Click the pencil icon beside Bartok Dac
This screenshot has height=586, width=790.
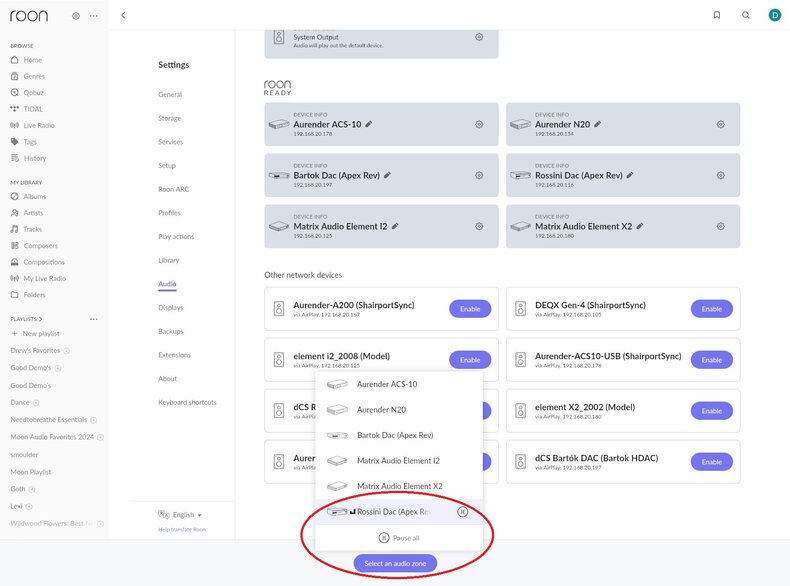[x=387, y=175]
